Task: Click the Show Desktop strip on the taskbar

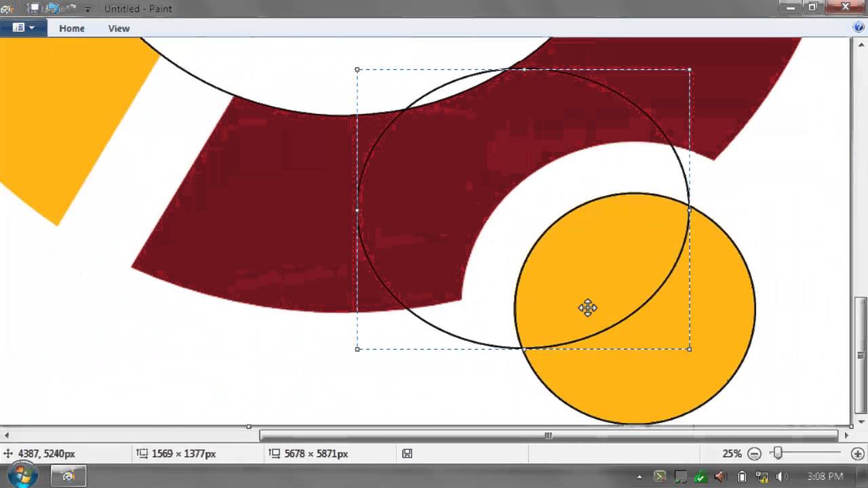Action: 863,476
